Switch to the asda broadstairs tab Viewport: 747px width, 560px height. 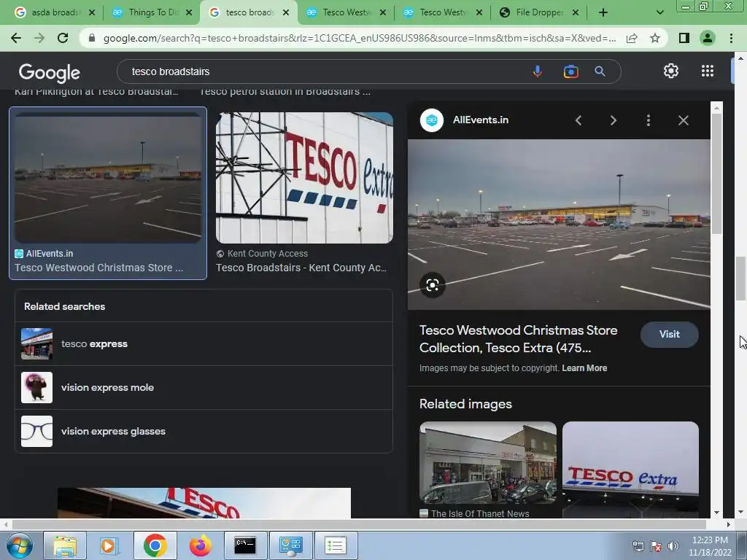pos(55,12)
